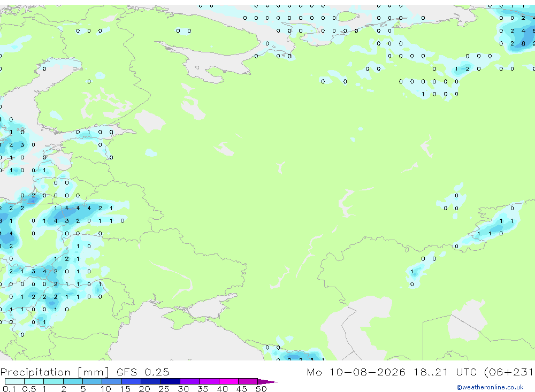Click the legend scale label '0.1'

pos(9,389)
